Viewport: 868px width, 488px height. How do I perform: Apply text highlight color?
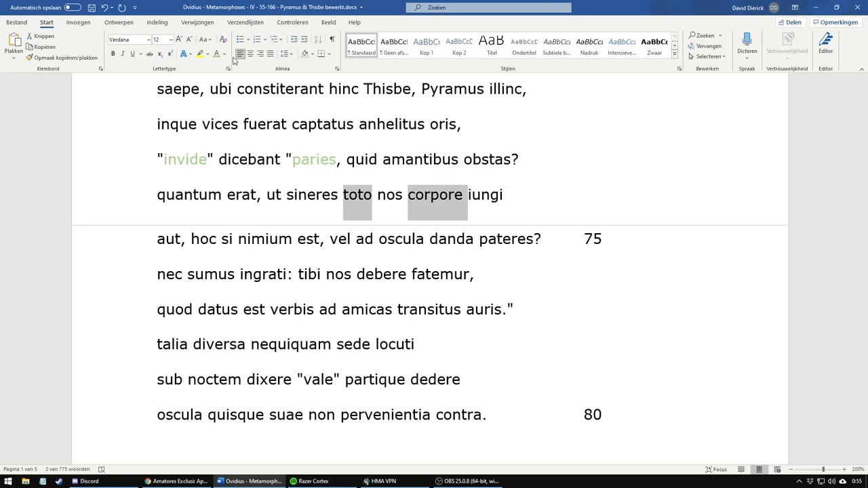coord(199,54)
